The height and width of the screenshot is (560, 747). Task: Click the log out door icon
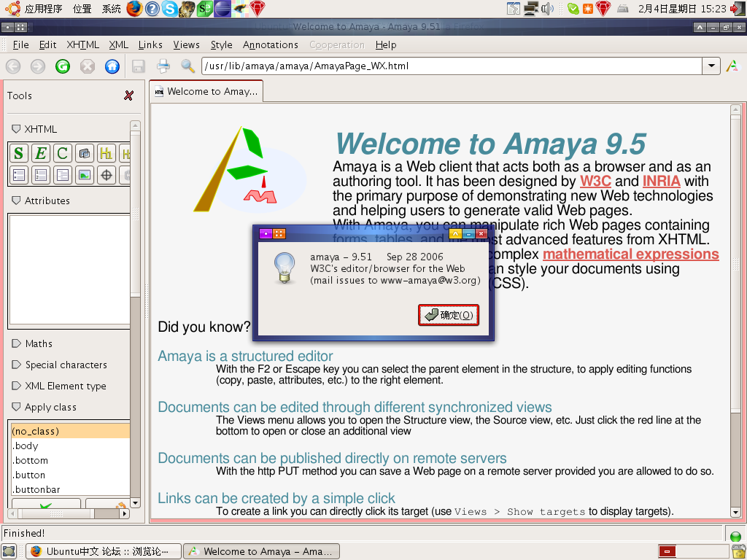[738, 9]
